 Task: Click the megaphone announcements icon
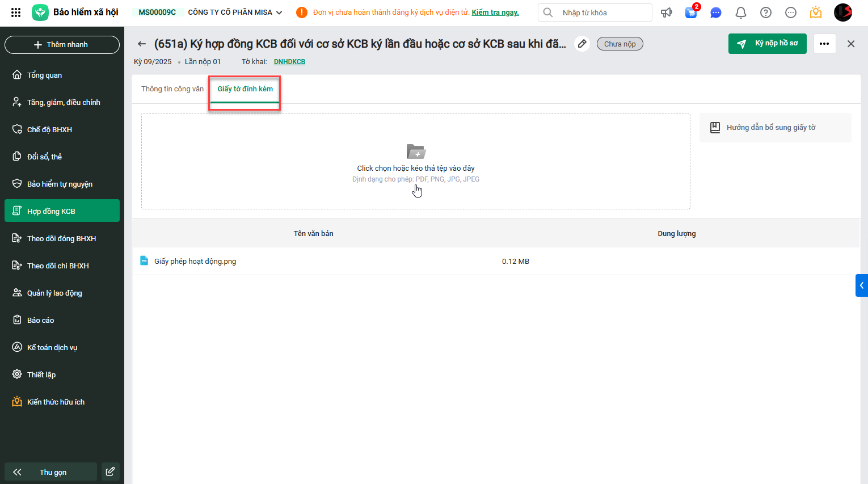tap(667, 12)
